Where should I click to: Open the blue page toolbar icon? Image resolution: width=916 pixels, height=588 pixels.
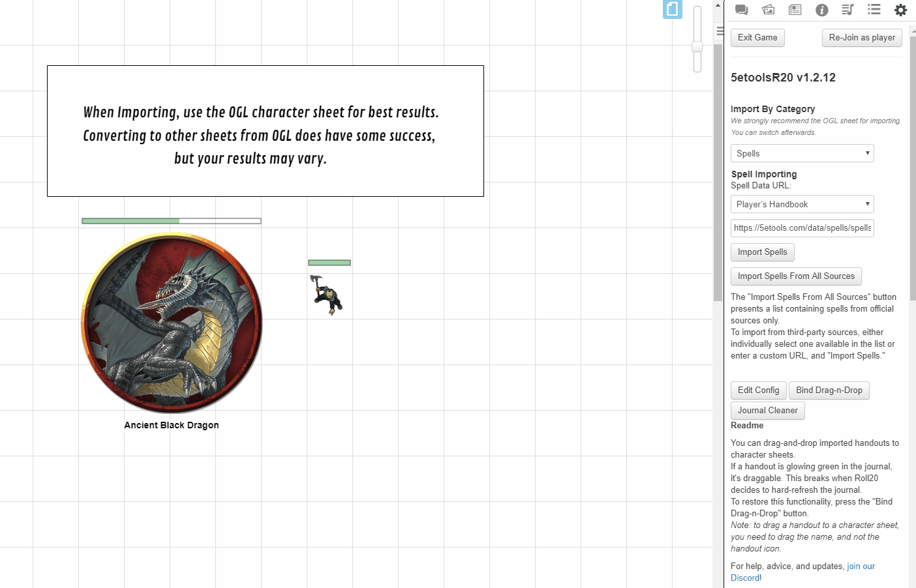pyautogui.click(x=672, y=9)
